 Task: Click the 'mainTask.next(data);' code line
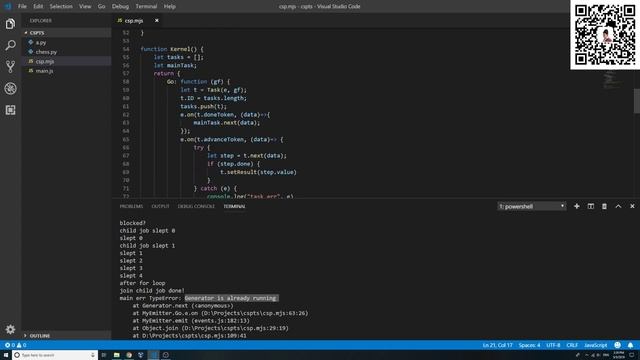227,123
